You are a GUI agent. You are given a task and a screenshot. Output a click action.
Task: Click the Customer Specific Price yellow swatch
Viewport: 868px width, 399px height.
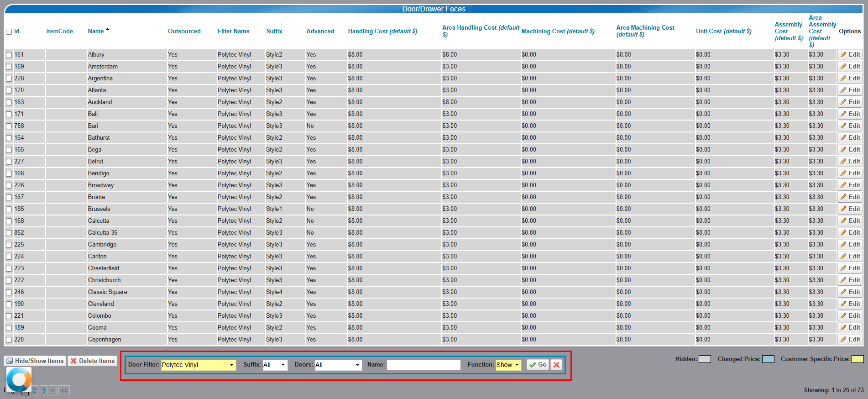click(x=858, y=359)
